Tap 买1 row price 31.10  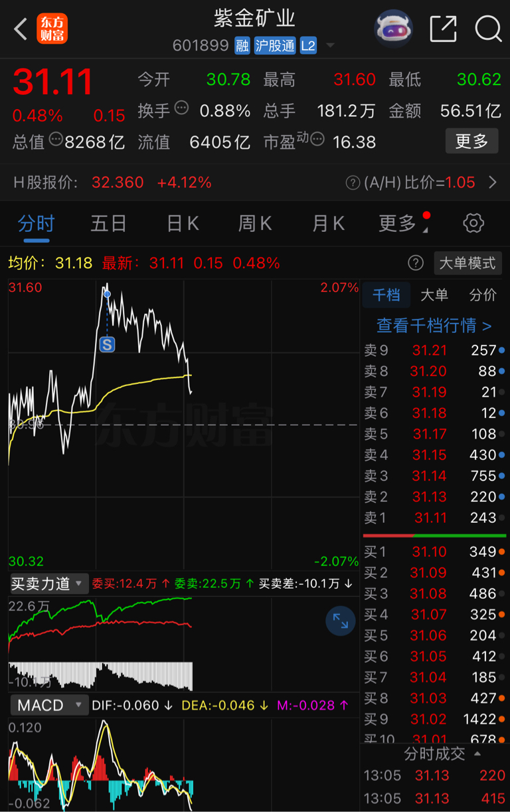click(x=429, y=552)
